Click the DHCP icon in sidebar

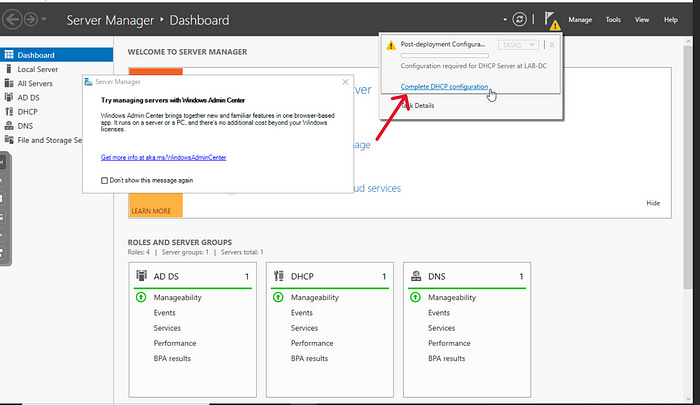click(x=8, y=111)
